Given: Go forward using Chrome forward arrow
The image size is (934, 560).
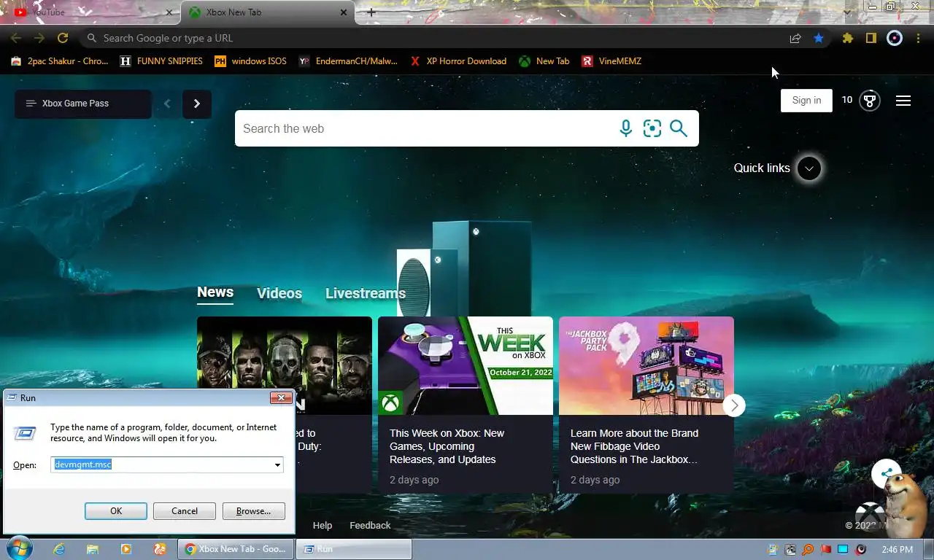Looking at the screenshot, I should (39, 38).
